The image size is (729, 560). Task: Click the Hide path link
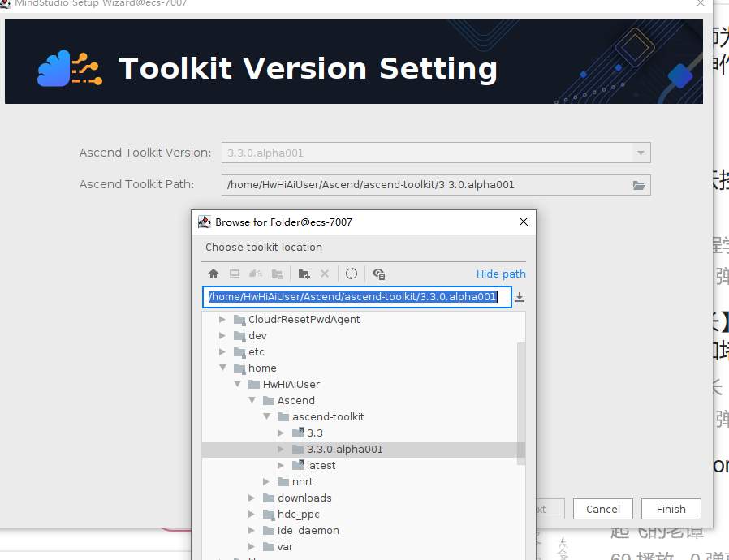point(501,274)
